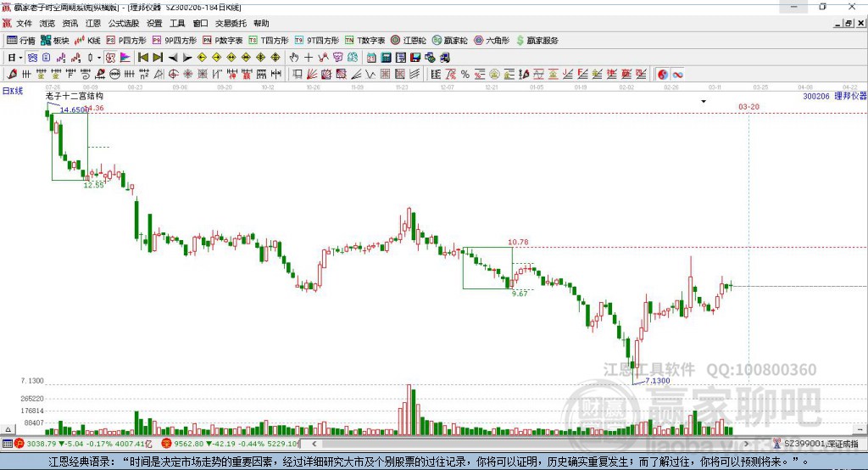Image resolution: width=868 pixels, height=470 pixels.
Task: Open the calendar icon
Action: 371,58
